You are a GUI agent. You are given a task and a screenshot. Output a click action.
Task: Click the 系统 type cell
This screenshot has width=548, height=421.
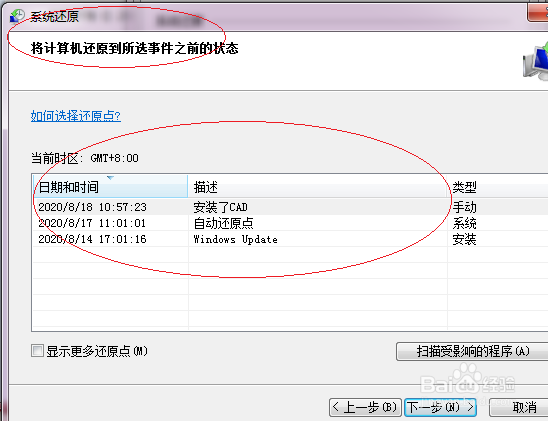coord(464,223)
